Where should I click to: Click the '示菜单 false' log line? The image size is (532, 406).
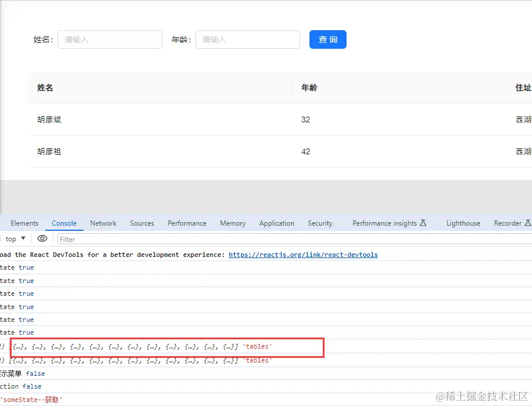pos(23,374)
